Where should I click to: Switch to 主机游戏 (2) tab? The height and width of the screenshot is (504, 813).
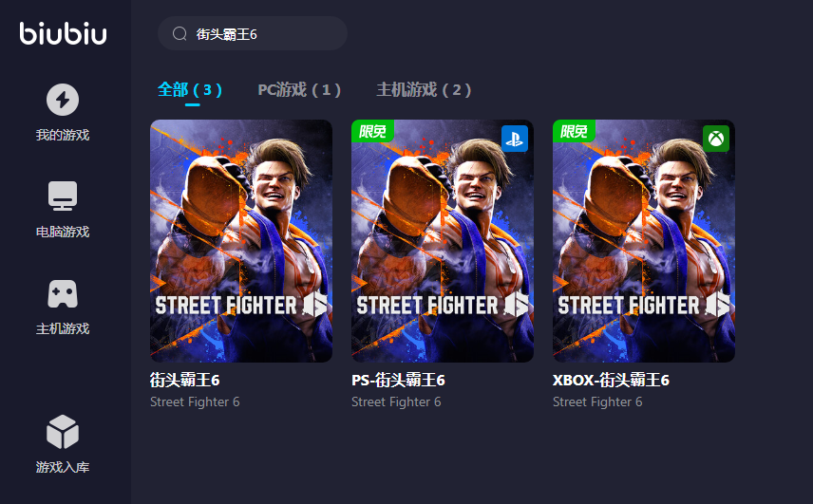[x=424, y=89]
